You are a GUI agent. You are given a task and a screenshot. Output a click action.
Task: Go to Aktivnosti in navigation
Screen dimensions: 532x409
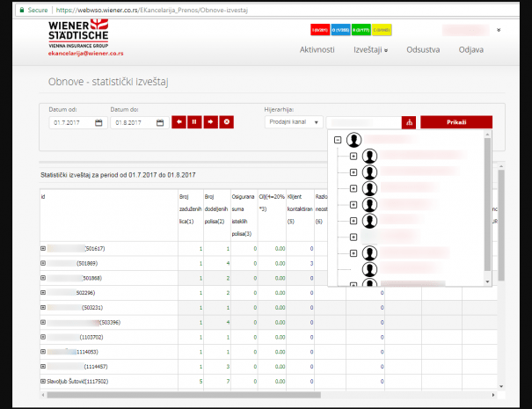[317, 50]
